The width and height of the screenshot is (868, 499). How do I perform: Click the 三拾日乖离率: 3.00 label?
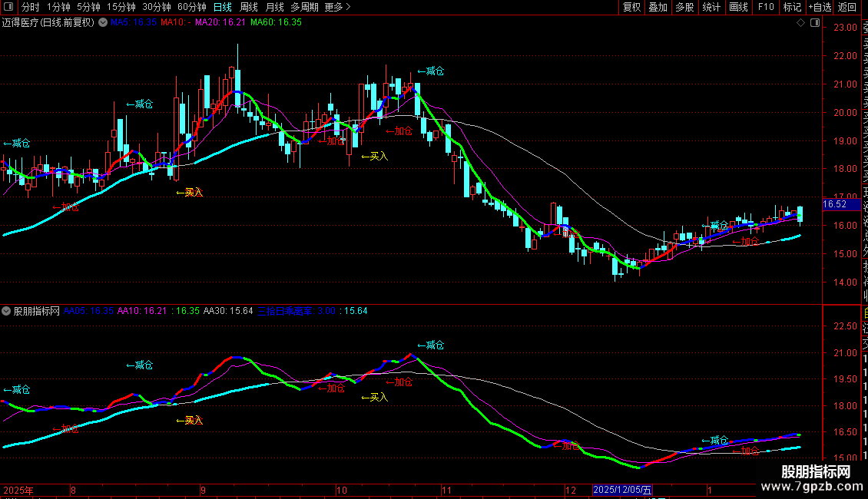[x=297, y=311]
